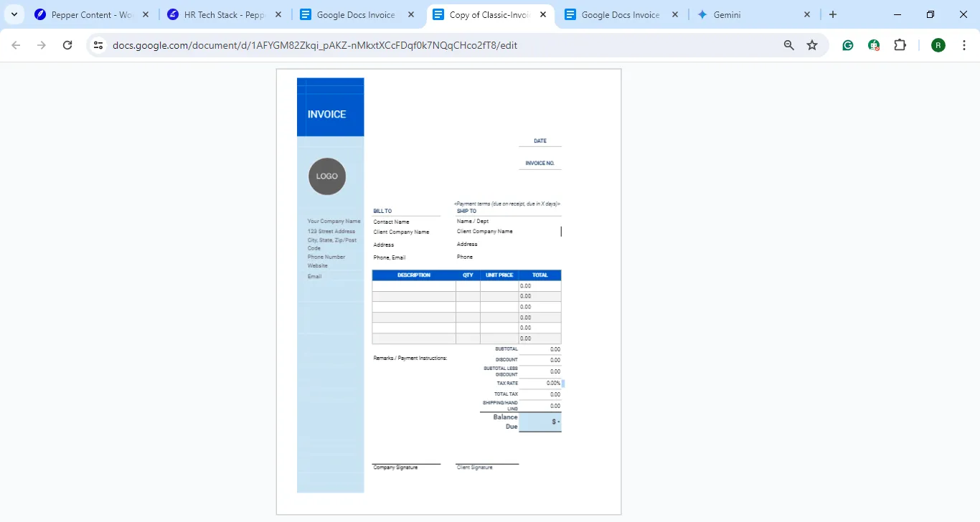Viewport: 980px width, 522px height.
Task: Click the Phone, Email line under Bill To
Action: [x=390, y=257]
